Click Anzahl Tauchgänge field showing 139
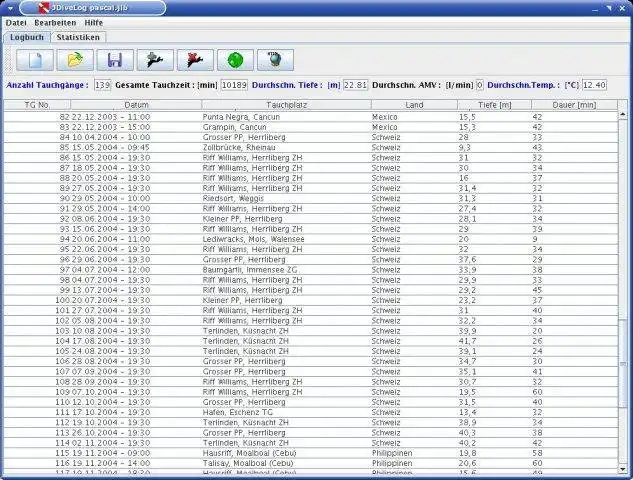633x480 pixels. point(103,85)
